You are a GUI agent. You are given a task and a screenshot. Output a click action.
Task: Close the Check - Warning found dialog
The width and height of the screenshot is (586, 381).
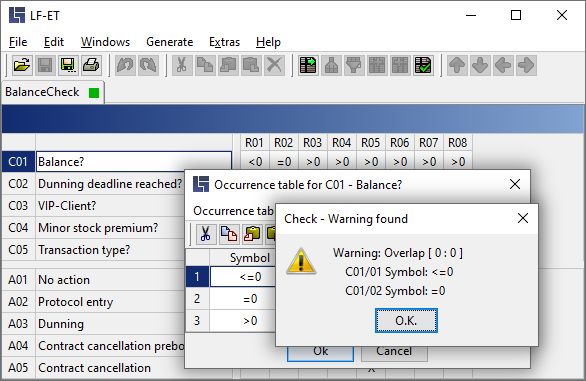pyautogui.click(x=522, y=218)
